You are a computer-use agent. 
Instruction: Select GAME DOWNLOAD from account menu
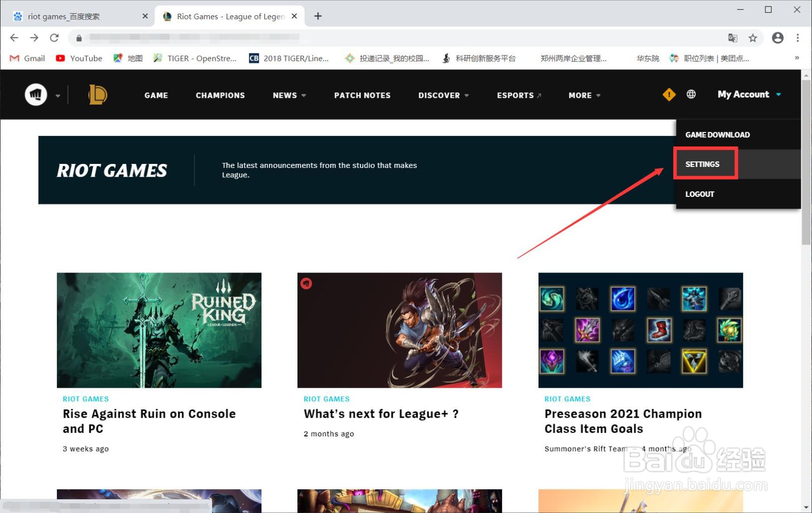[x=717, y=134]
